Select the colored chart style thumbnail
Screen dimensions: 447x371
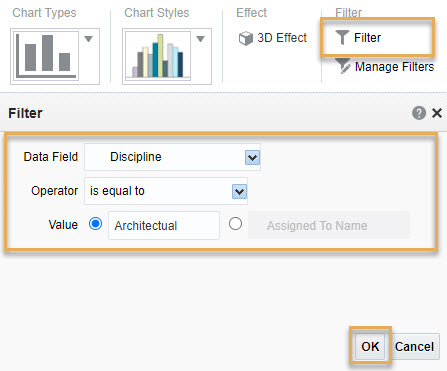coord(158,56)
